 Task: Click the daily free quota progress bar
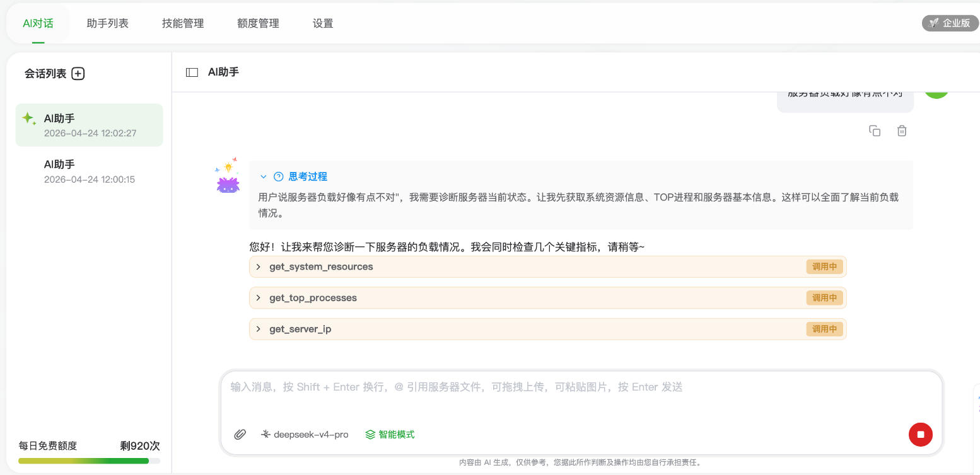coord(89,461)
